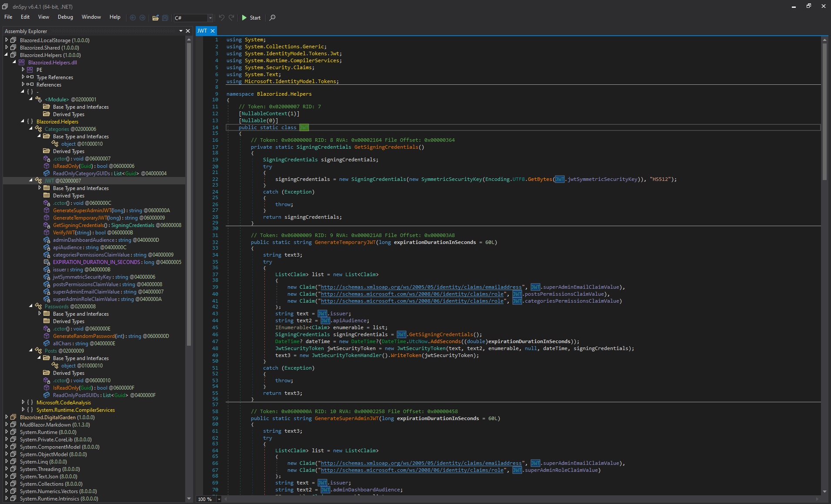Open emailaddress claims URL link on line 39
The height and width of the screenshot is (504, 831).
pyautogui.click(x=421, y=287)
